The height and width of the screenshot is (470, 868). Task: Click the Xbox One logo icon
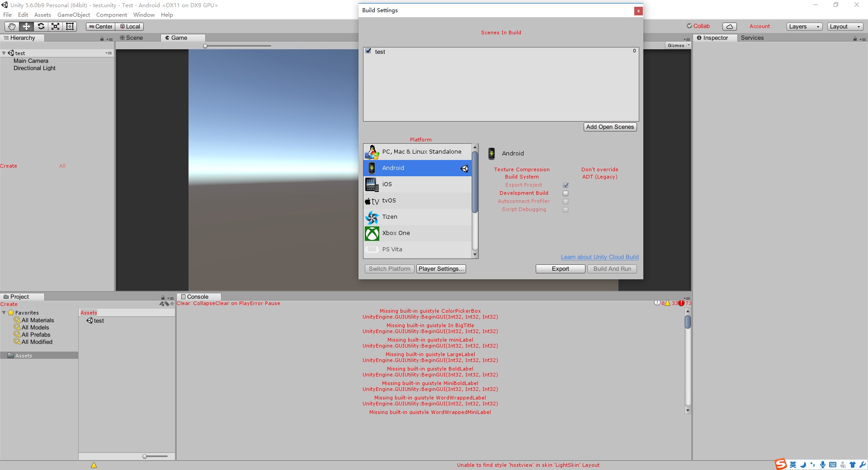[372, 234]
